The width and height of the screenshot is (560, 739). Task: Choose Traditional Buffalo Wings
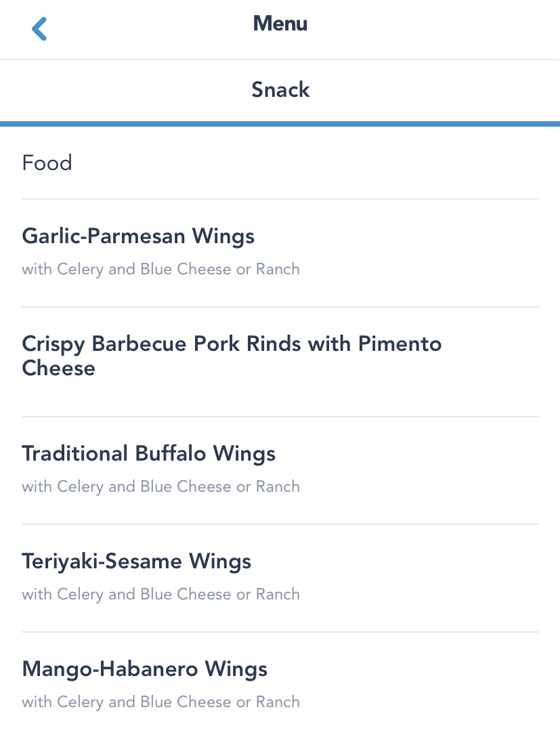pyautogui.click(x=149, y=453)
